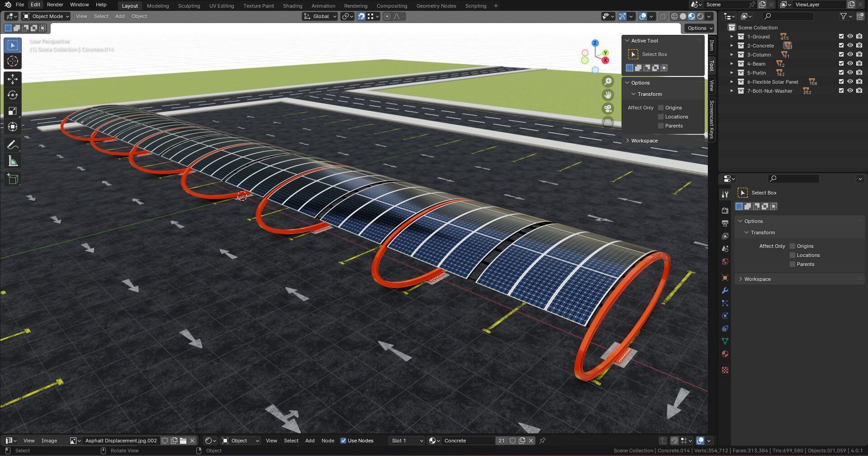
Task: Toggle X-ray display icon
Action: [663, 16]
